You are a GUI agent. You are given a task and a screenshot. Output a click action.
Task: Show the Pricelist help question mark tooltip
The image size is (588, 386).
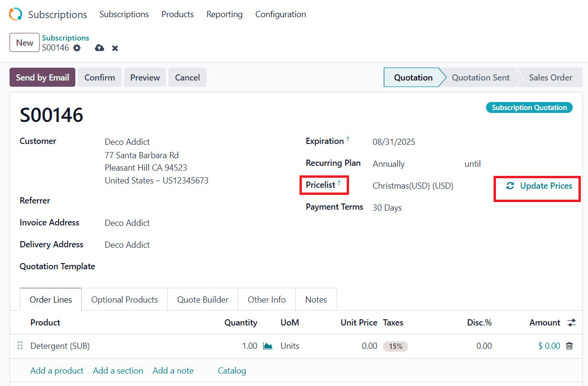click(x=339, y=183)
